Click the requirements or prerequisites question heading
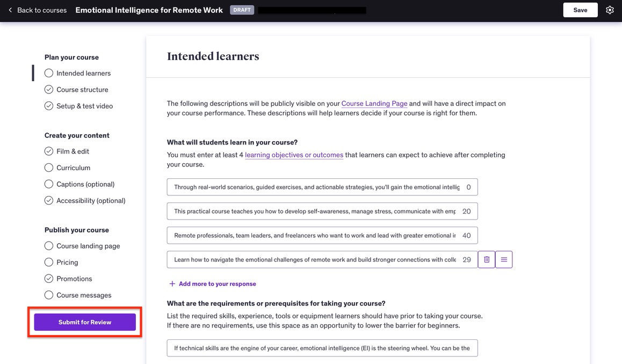 click(276, 303)
